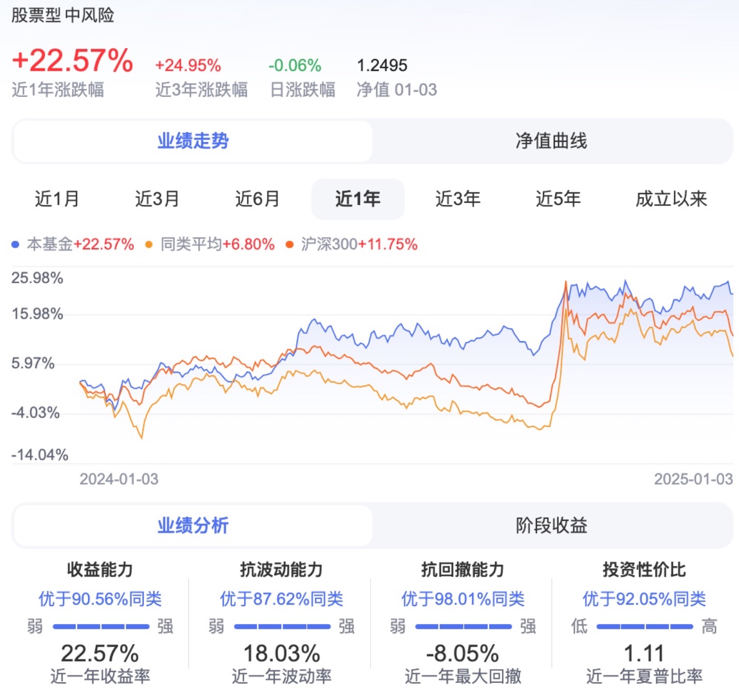Select the 近1月 time range

pyautogui.click(x=57, y=199)
